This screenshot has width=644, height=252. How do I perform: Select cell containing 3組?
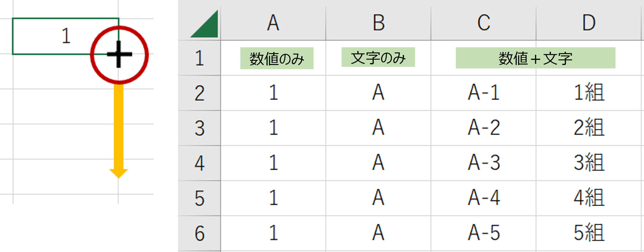click(x=589, y=163)
